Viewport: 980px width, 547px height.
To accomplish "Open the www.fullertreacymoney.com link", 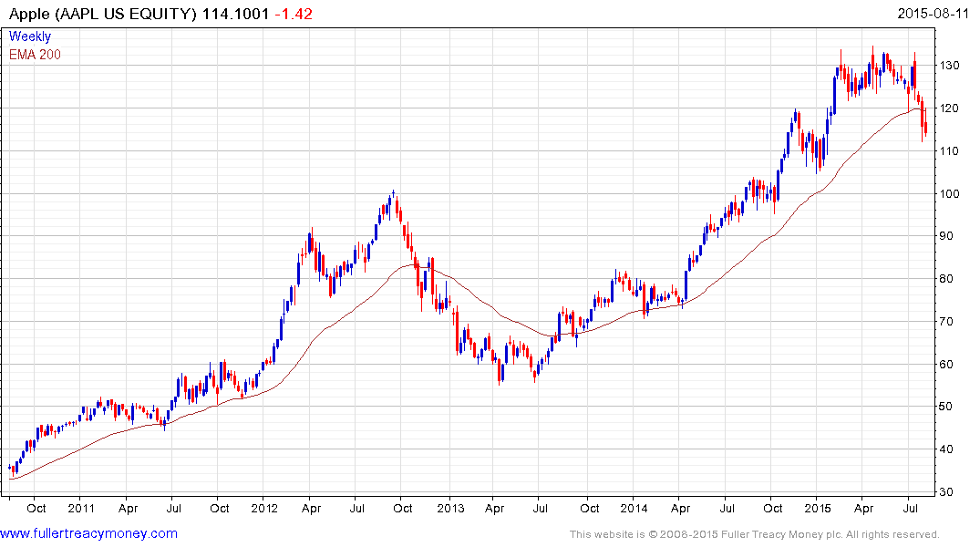I will pos(88,533).
